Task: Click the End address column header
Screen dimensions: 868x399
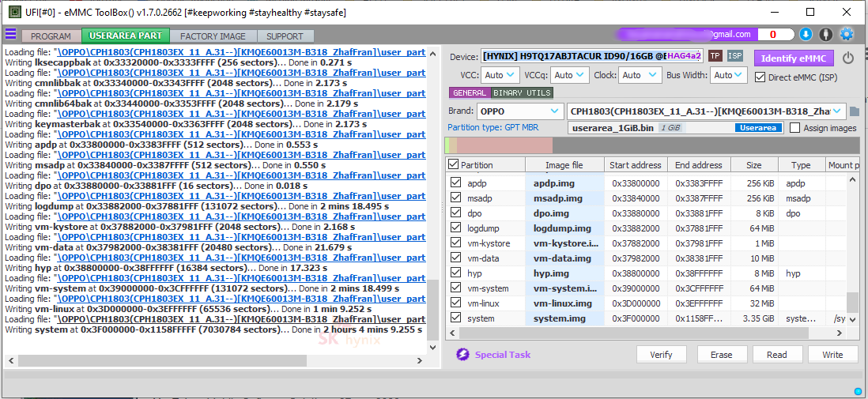Action: click(699, 165)
